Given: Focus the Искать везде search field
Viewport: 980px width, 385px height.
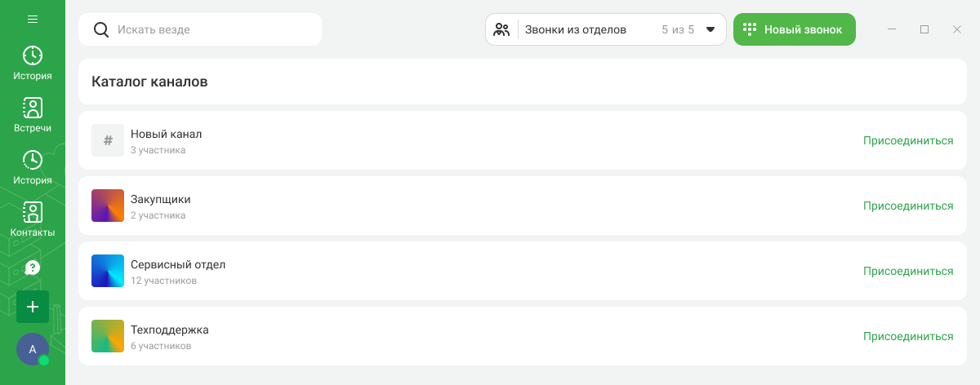Looking at the screenshot, I should (x=212, y=29).
